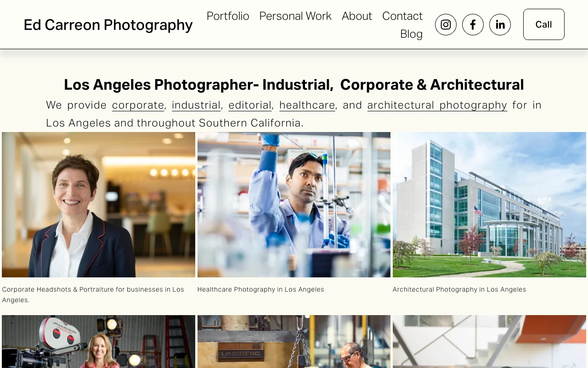Open the editorial text link
The width and height of the screenshot is (588, 368).
250,105
